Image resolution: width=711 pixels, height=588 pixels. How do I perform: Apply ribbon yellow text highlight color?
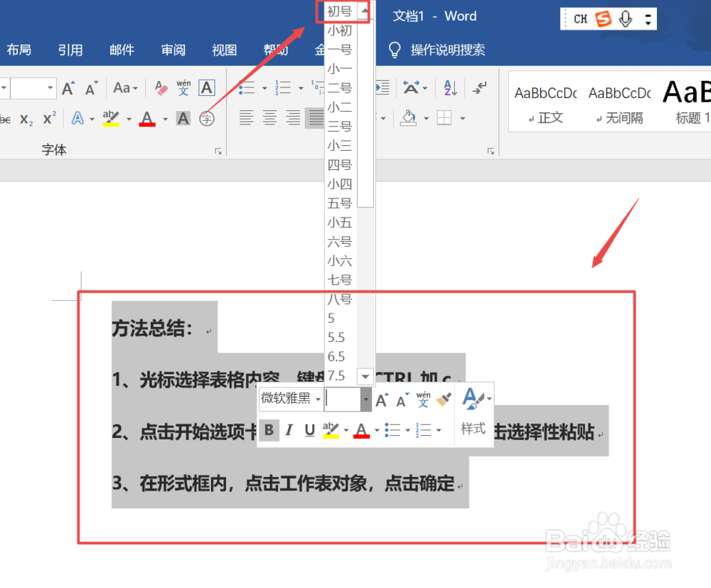tap(111, 119)
